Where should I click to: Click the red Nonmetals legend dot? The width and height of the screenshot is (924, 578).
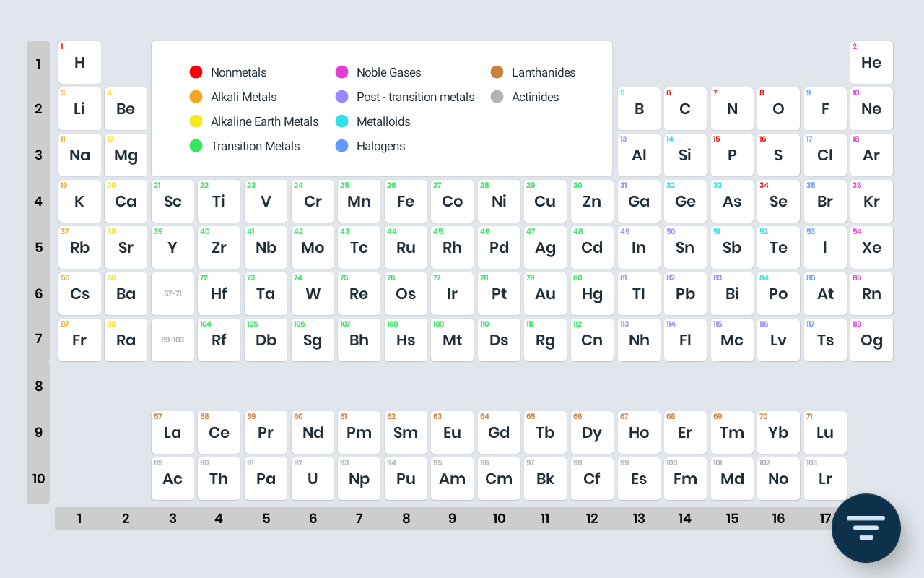196,72
